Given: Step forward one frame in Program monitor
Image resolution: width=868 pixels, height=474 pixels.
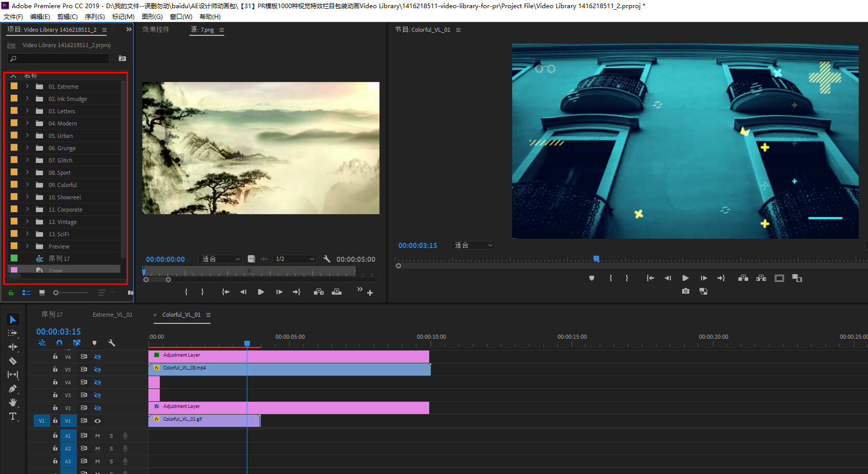Looking at the screenshot, I should pyautogui.click(x=704, y=278).
